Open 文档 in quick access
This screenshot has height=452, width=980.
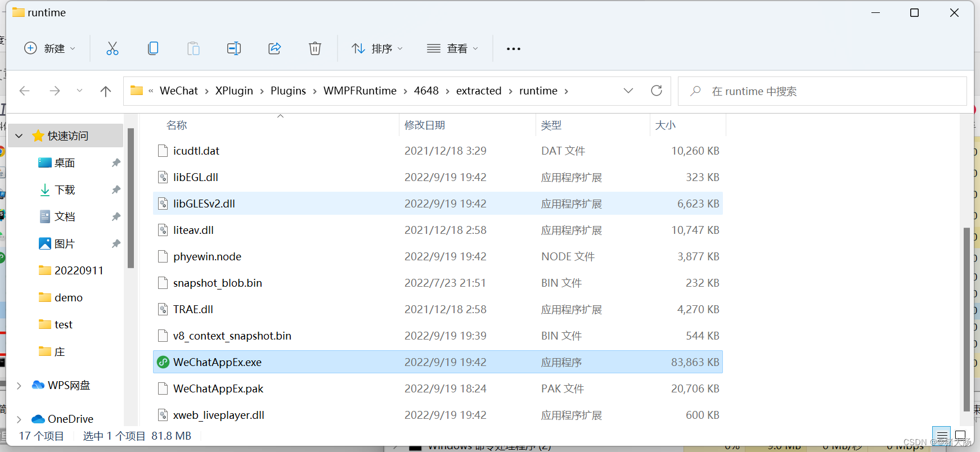point(65,217)
